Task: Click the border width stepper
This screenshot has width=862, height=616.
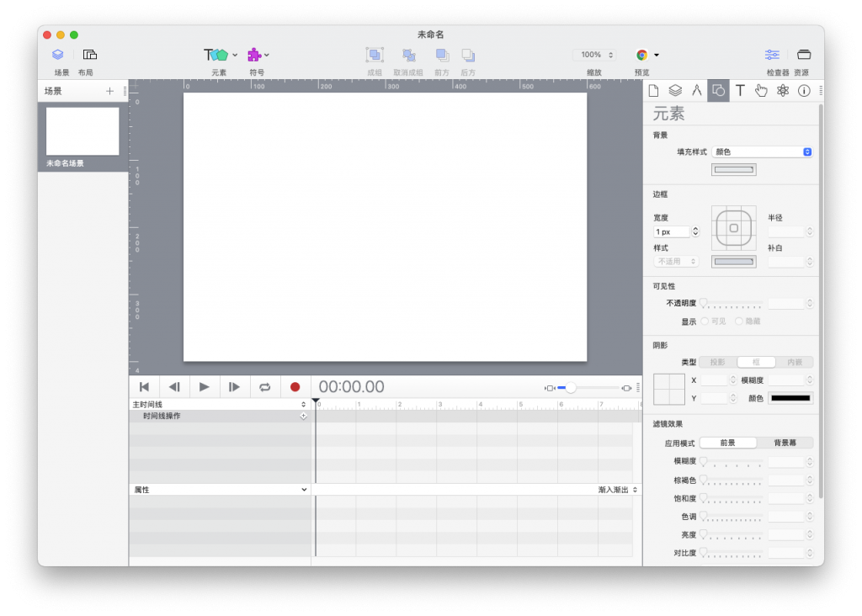Action: pyautogui.click(x=695, y=232)
